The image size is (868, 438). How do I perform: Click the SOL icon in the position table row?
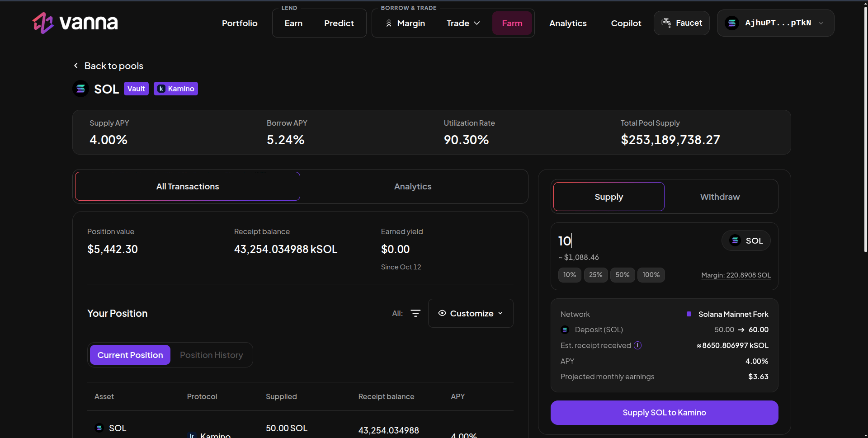tap(99, 428)
